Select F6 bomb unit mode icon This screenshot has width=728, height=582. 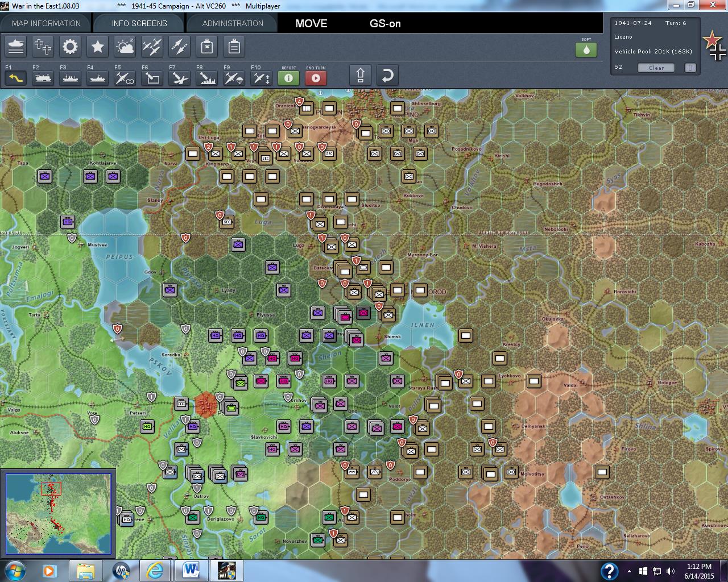coord(152,78)
